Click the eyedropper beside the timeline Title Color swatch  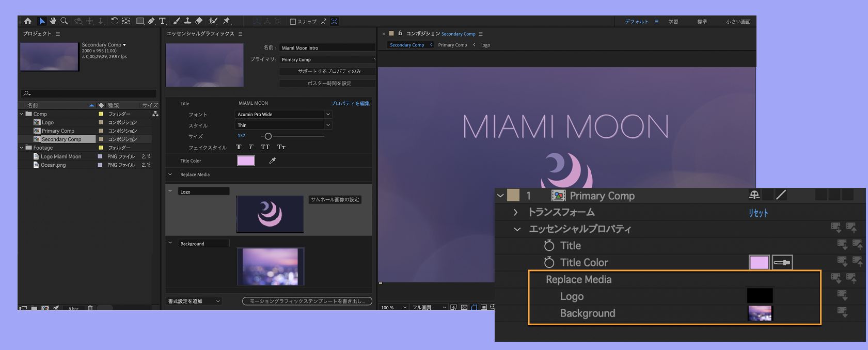[x=782, y=262]
